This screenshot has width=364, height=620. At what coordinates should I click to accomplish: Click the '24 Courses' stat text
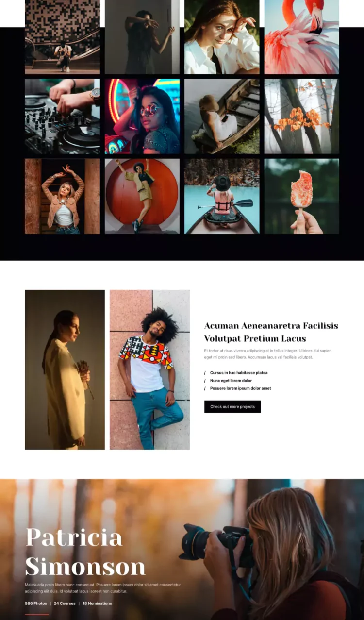click(x=65, y=603)
